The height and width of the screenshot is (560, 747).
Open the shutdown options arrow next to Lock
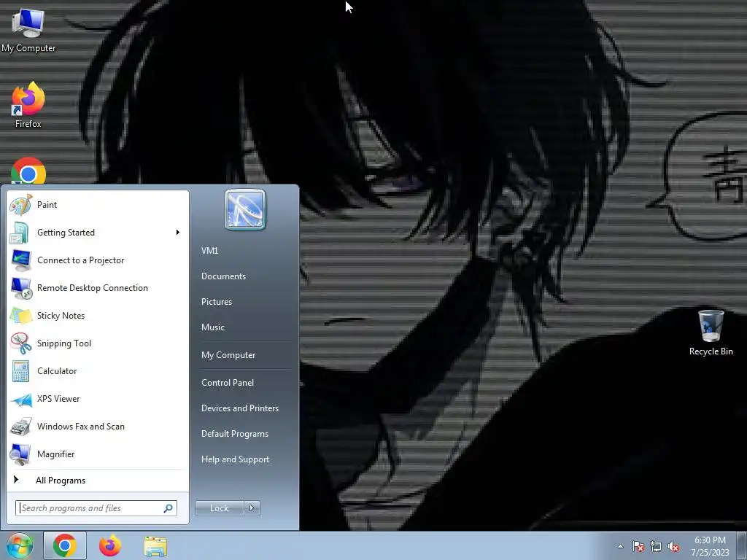click(x=252, y=508)
